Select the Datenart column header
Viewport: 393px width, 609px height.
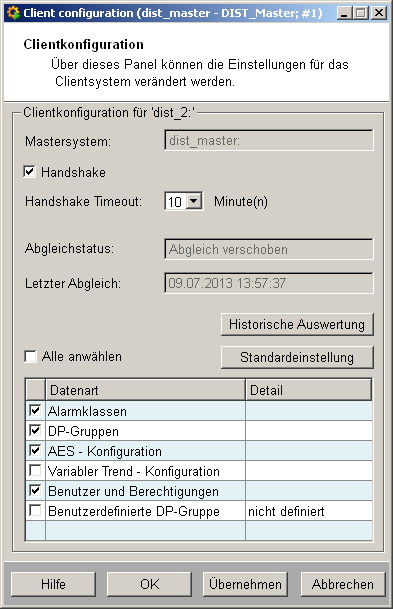146,390
